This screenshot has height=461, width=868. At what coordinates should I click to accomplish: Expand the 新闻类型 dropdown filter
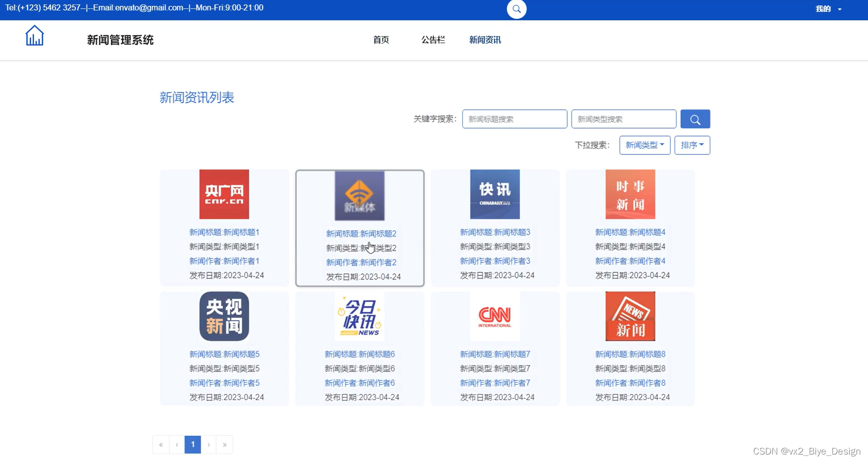(x=645, y=145)
